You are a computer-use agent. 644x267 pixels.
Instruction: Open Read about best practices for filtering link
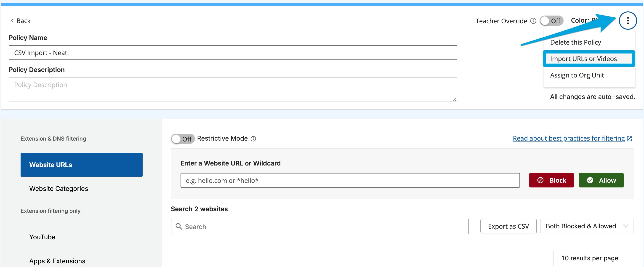tap(569, 138)
